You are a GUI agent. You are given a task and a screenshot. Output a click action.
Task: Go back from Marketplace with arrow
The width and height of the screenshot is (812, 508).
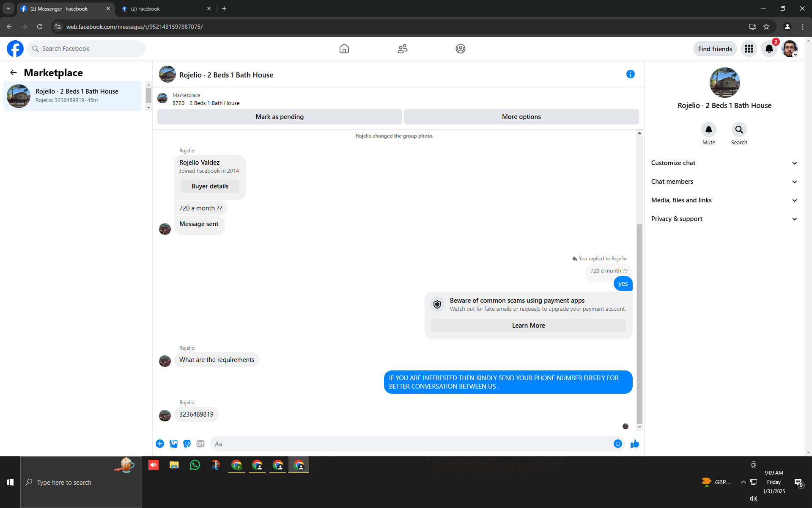click(14, 72)
